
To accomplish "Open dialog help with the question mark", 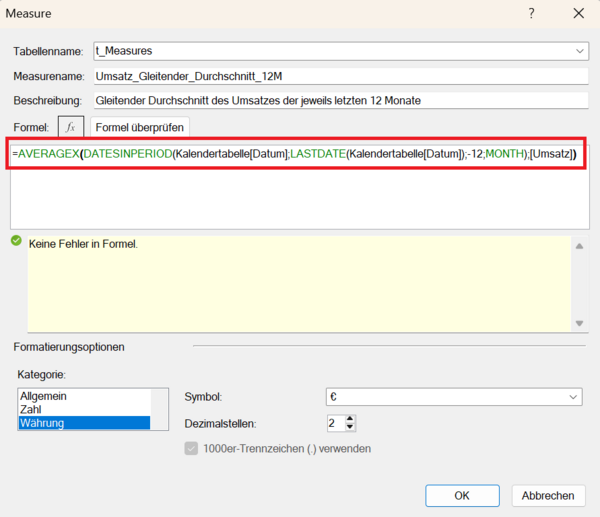I will 531,14.
